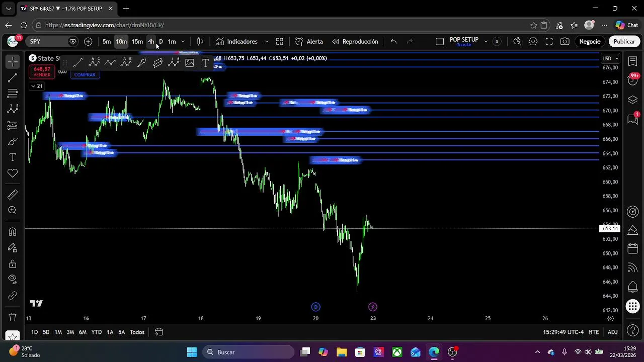Open candlestick chart type selector
Screen dimensions: 644x362
tap(200, 42)
